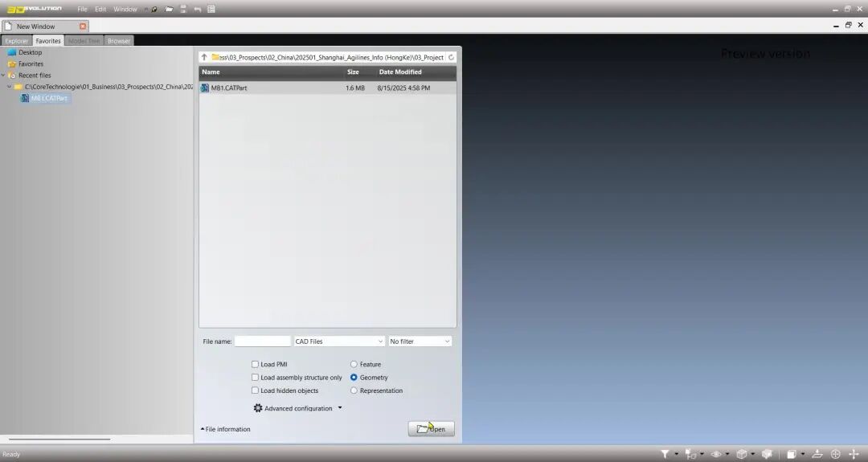Click the wireframe cube icon in bottom toolbar
The image size is (868, 462).
click(741, 454)
